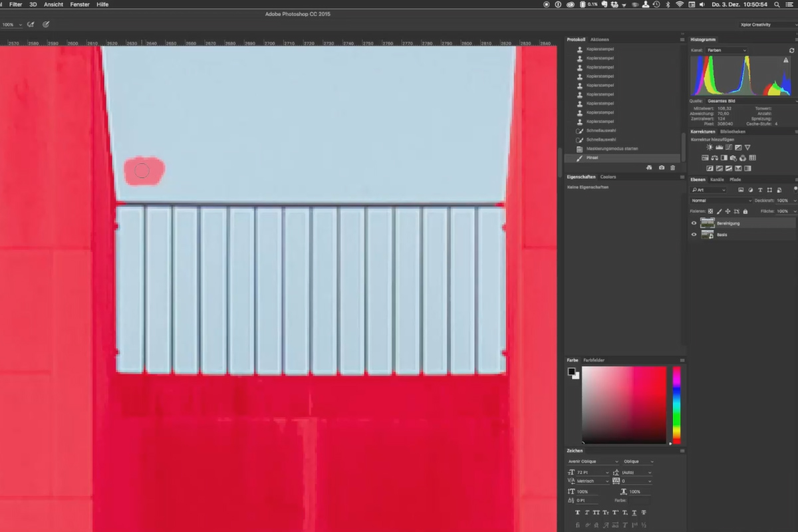Image resolution: width=798 pixels, height=532 pixels.
Task: Switch to the Kanäle tab
Action: pyautogui.click(x=717, y=180)
